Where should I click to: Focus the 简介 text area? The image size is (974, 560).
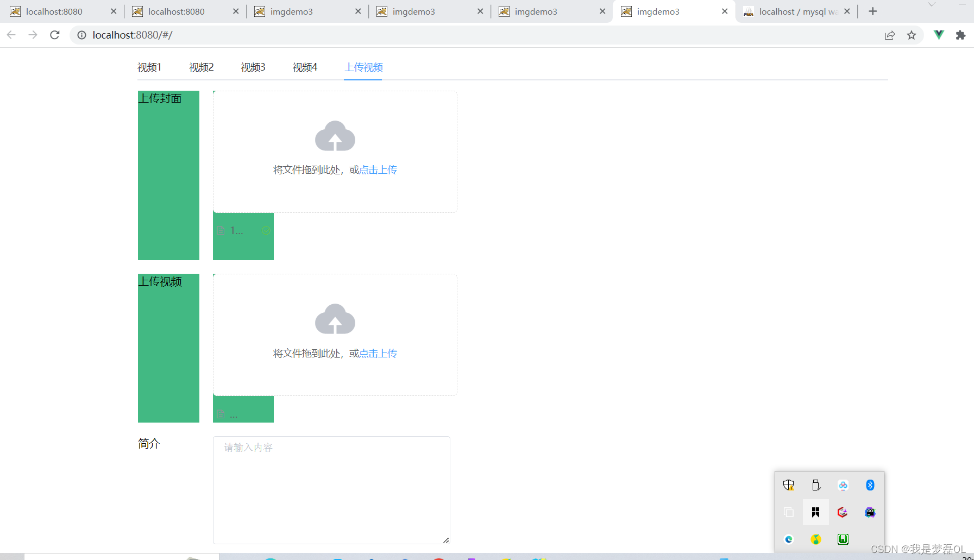[331, 490]
